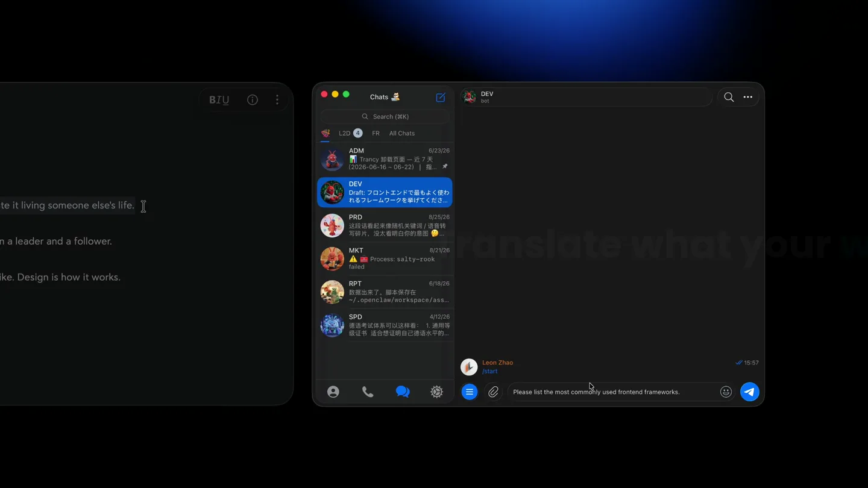The image size is (868, 488).
Task: Open vertical dots menu in left window
Action: [x=277, y=100]
